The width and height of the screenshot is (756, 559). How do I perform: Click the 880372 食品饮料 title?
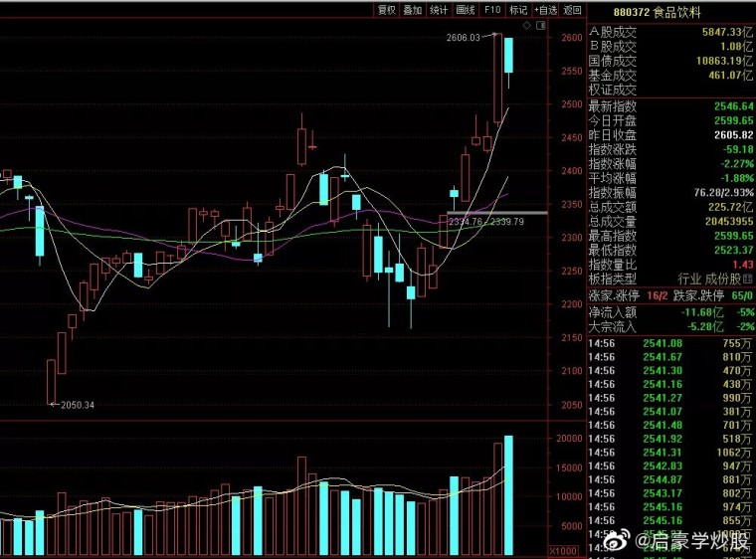coord(658,13)
